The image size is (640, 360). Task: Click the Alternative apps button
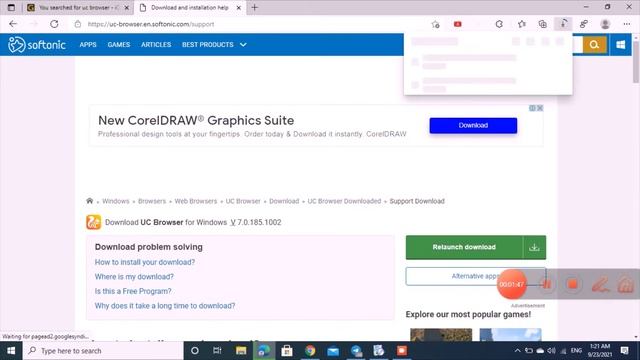(476, 276)
